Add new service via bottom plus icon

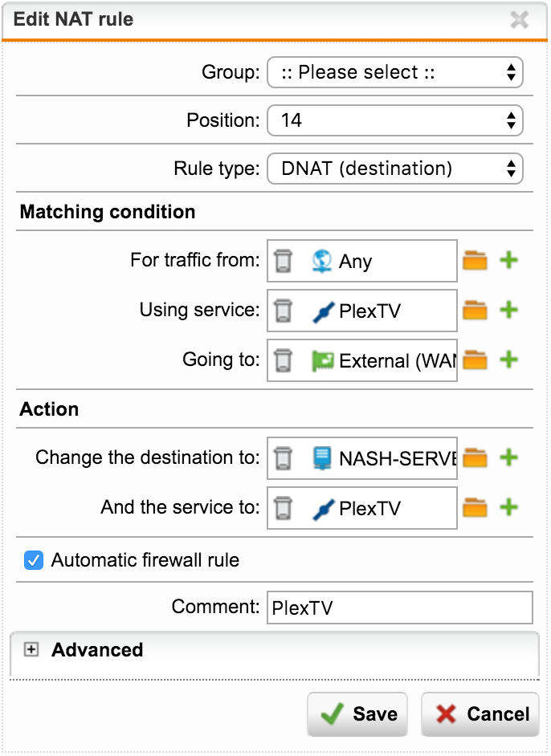[x=508, y=507]
